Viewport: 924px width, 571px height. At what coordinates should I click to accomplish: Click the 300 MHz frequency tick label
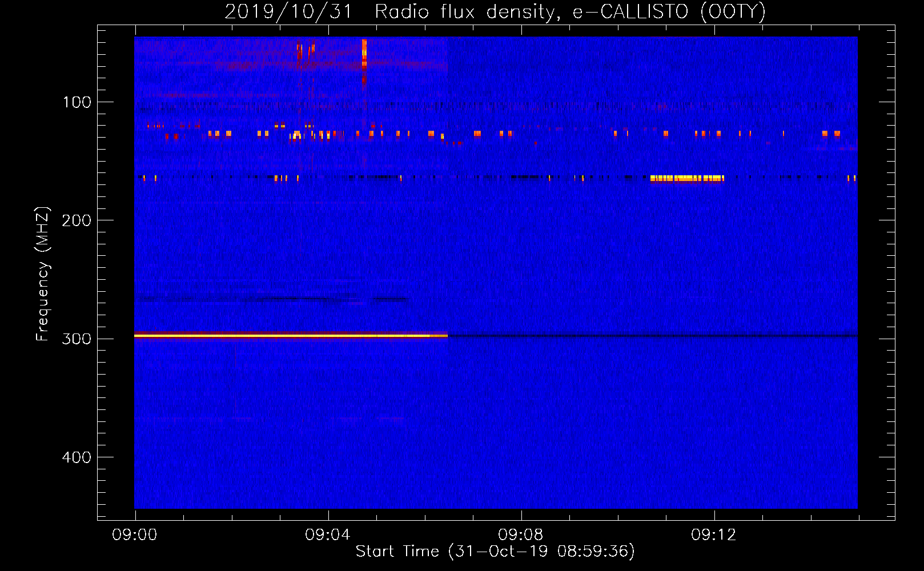[x=77, y=339]
